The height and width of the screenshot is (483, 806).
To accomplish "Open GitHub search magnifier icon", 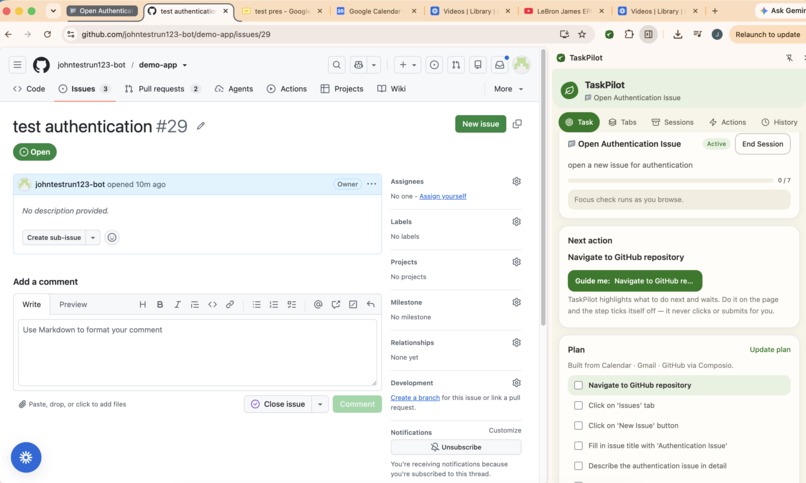I will [x=337, y=65].
